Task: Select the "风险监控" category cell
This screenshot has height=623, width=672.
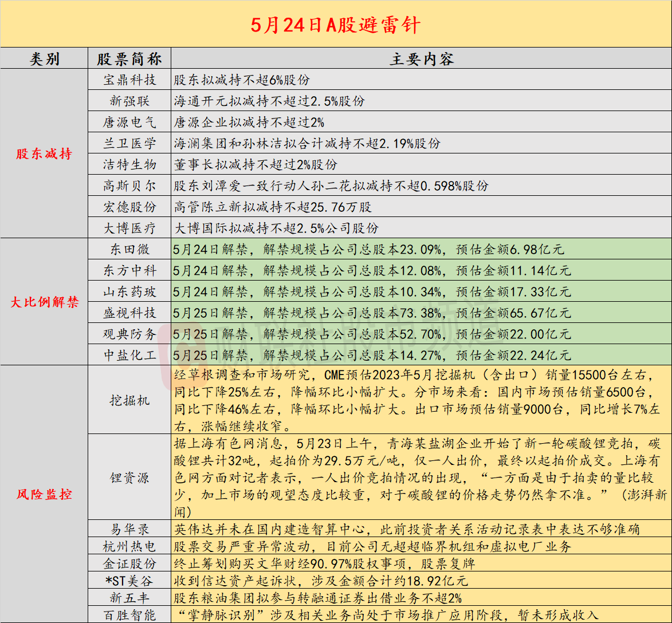Action: point(44,494)
